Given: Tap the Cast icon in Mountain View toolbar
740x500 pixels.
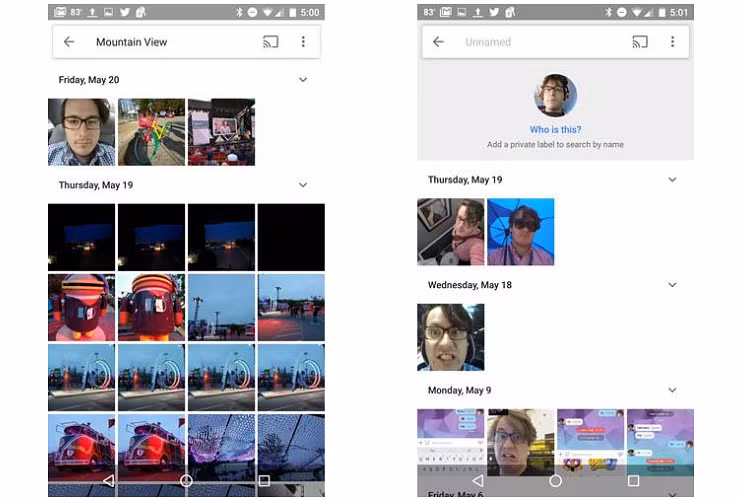Looking at the screenshot, I should click(271, 42).
